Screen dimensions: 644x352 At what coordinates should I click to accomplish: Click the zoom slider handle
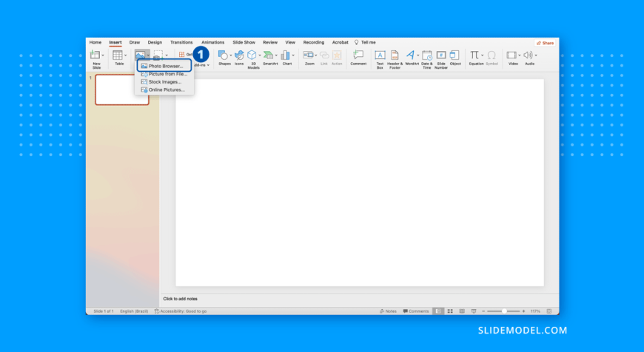click(504, 311)
